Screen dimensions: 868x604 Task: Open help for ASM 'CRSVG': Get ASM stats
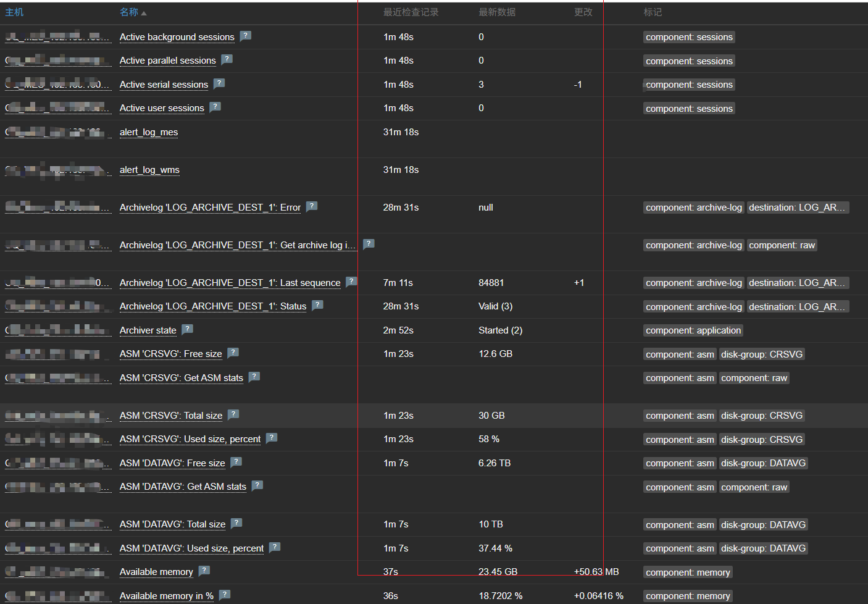pyautogui.click(x=254, y=376)
